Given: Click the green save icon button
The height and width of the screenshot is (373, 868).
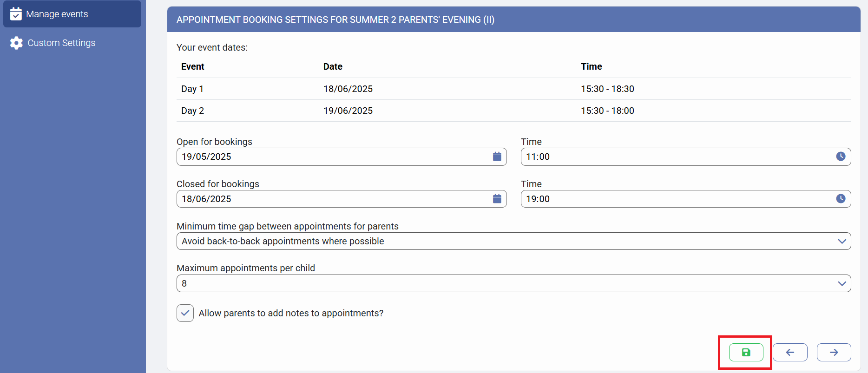Looking at the screenshot, I should tap(746, 352).
